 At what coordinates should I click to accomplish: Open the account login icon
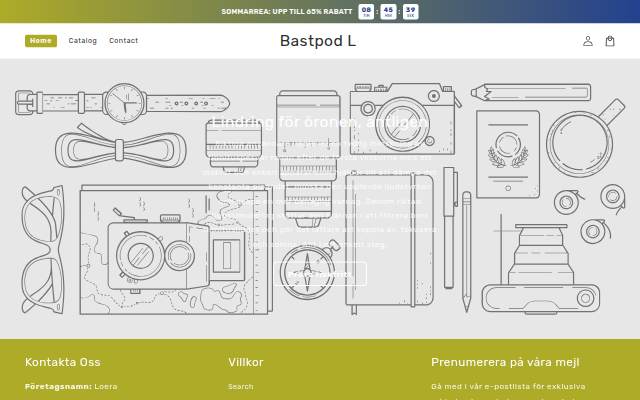point(588,41)
